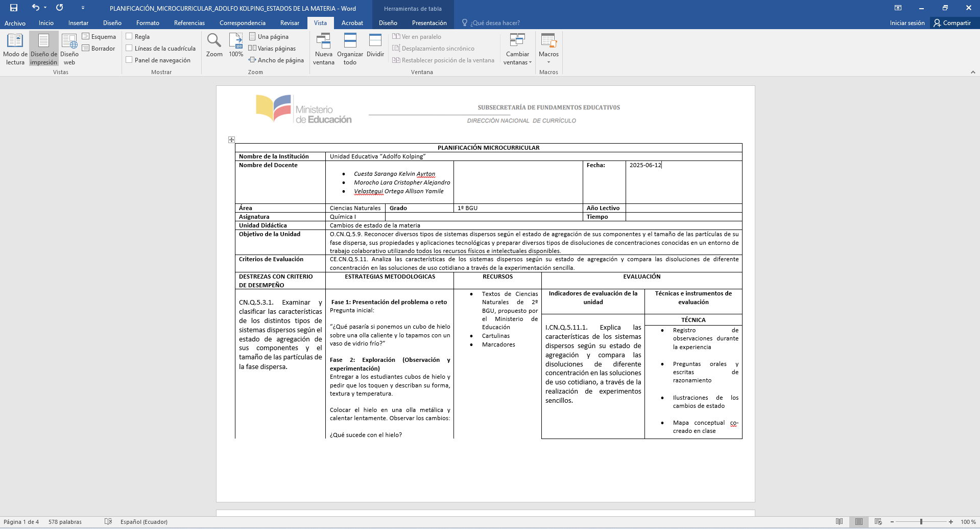Enable Panel de navegación checkbox
The width and height of the screenshot is (980, 529).
pos(129,60)
